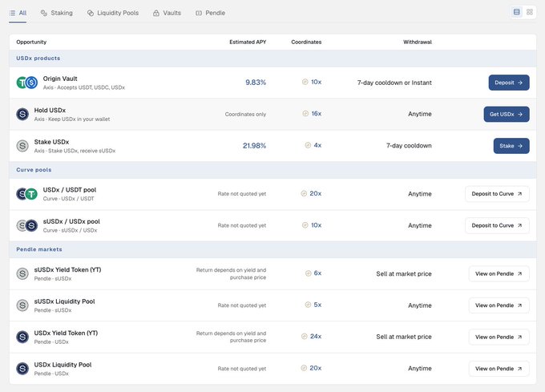Select the USDx Yield Token (YT) title
545x392 pixels.
[66, 333]
